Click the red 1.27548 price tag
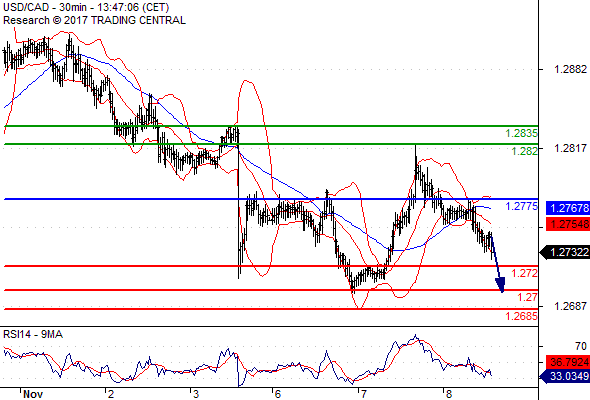The image size is (590, 400). point(568,224)
